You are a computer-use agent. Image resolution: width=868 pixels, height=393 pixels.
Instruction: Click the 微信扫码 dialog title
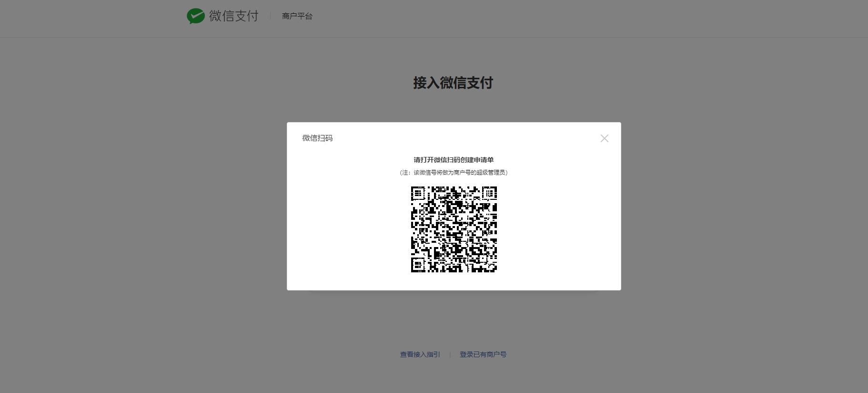coord(317,138)
